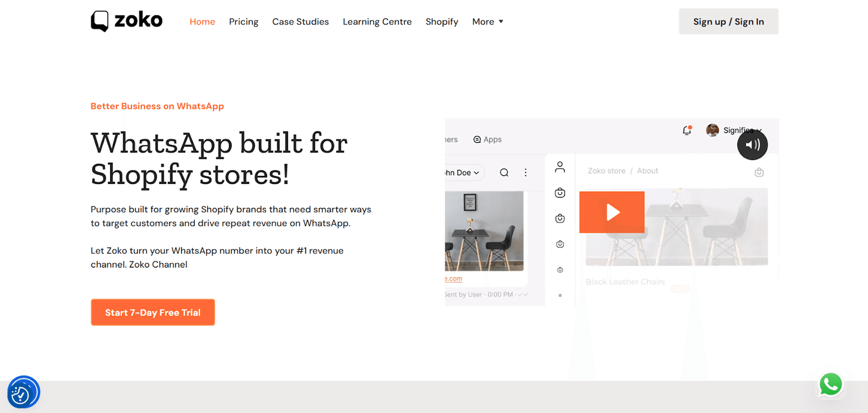Click the Zoko logo

coord(126,21)
